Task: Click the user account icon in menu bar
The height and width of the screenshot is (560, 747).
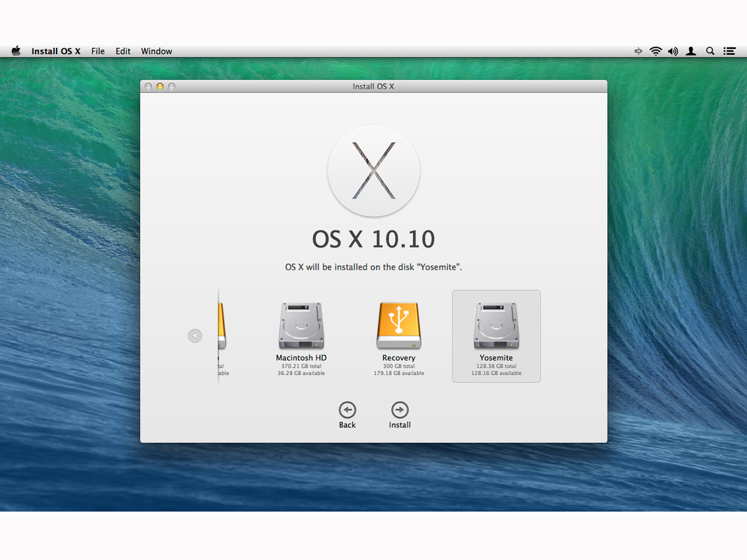Action: click(x=691, y=51)
